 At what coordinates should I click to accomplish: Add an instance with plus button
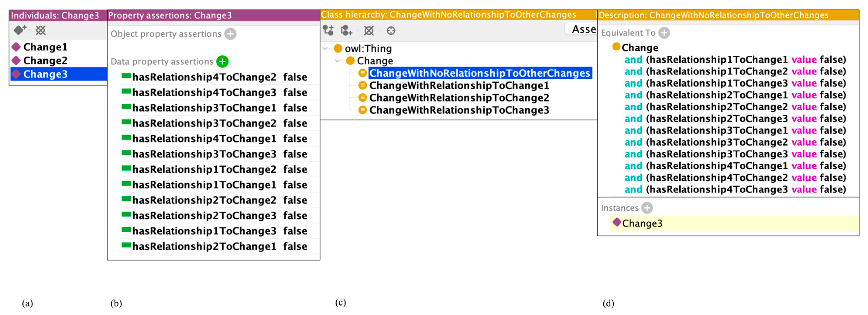click(647, 208)
